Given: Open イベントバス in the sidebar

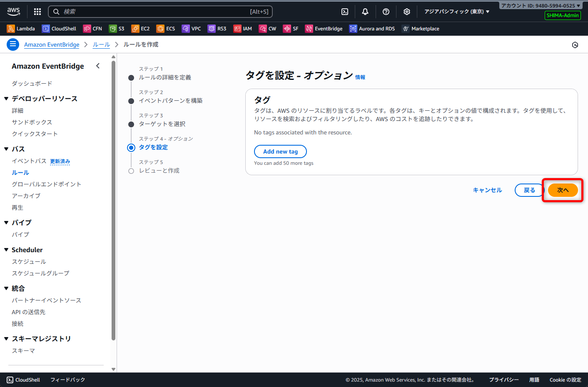Looking at the screenshot, I should (29, 161).
